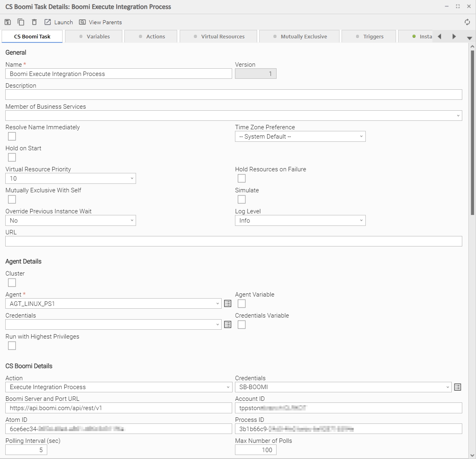Screen dimensions: 476x459
Task: Open Agent Details Credentials dropdown
Action: coord(113,324)
